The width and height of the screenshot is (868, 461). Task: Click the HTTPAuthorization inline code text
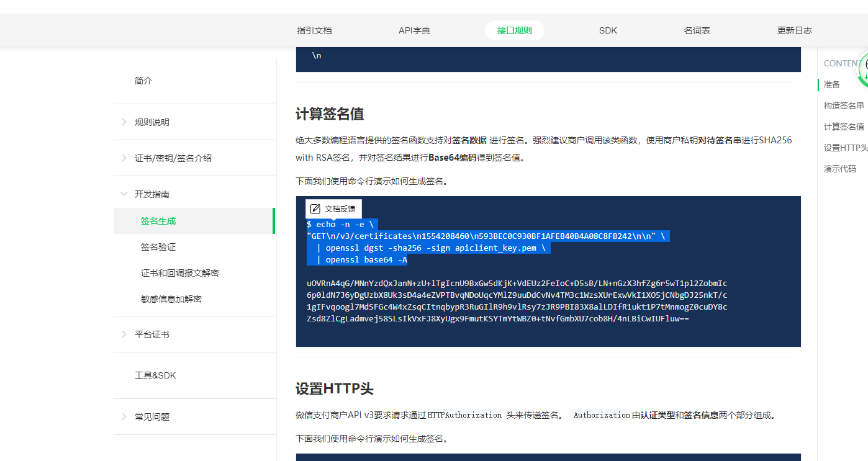464,415
